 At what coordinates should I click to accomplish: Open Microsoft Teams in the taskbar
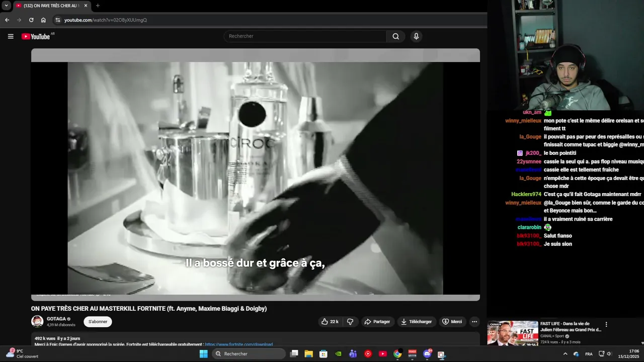(x=353, y=354)
